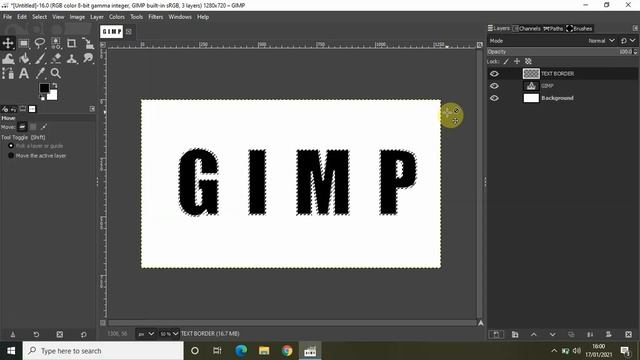The image size is (640, 360).
Task: Set Move mode to selection
Action: tap(33, 127)
